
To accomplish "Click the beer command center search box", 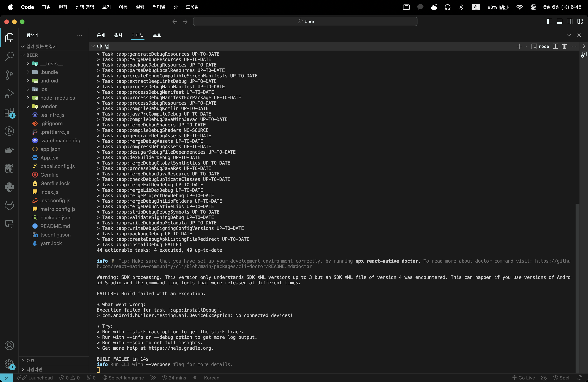I will tap(305, 22).
